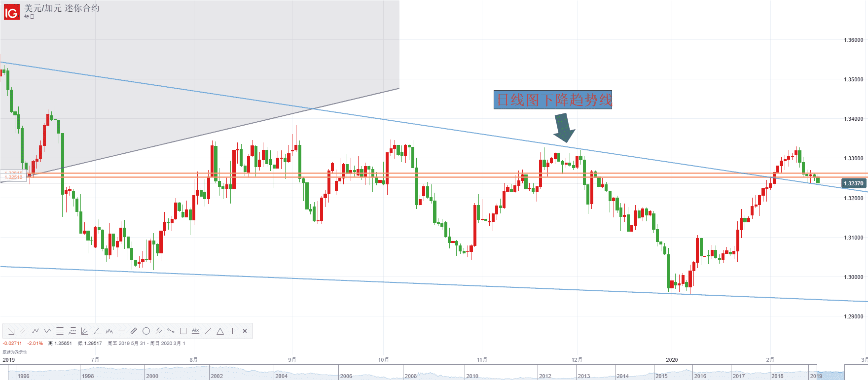
Task: Select the arrow drawing tool
Action: (11, 331)
